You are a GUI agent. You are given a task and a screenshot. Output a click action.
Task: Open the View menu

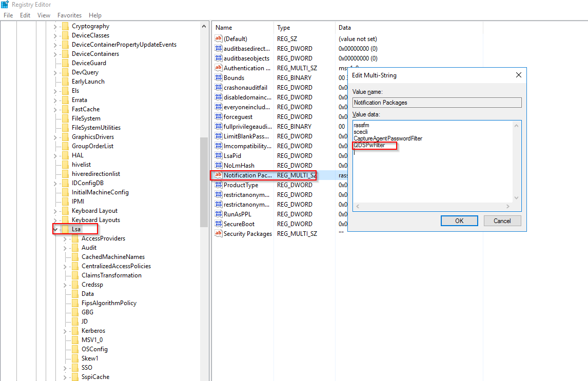point(44,15)
